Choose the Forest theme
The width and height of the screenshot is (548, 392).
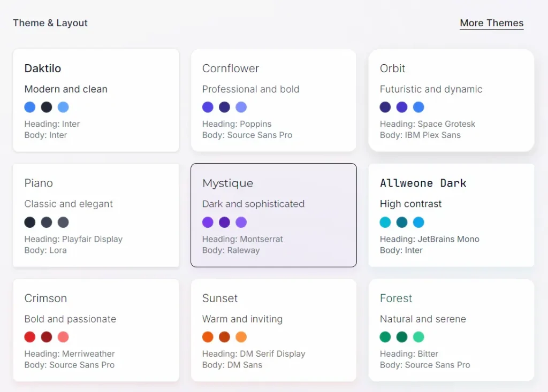tap(451, 330)
